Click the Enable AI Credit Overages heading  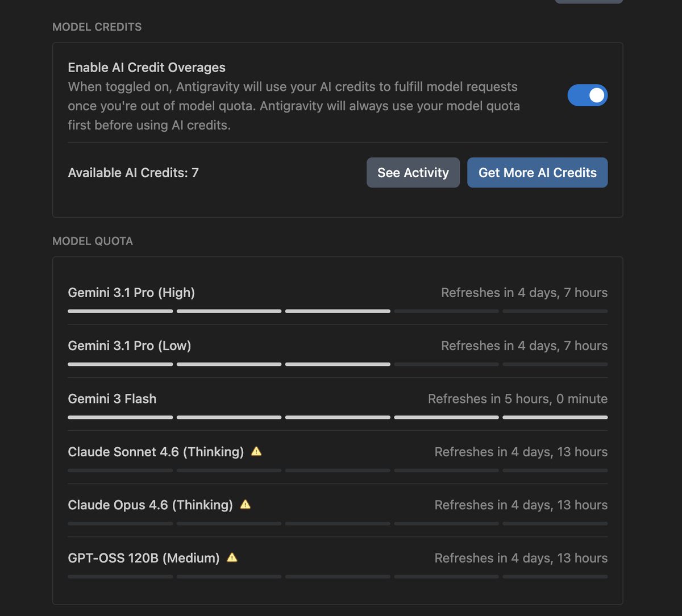tap(147, 68)
